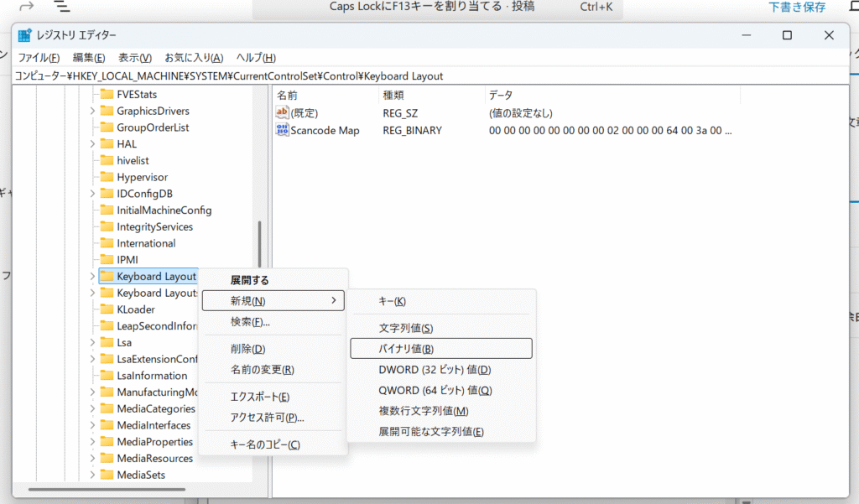The height and width of the screenshot is (504, 859).
Task: Click the GraphicsDrivers folder icon
Action: [107, 111]
